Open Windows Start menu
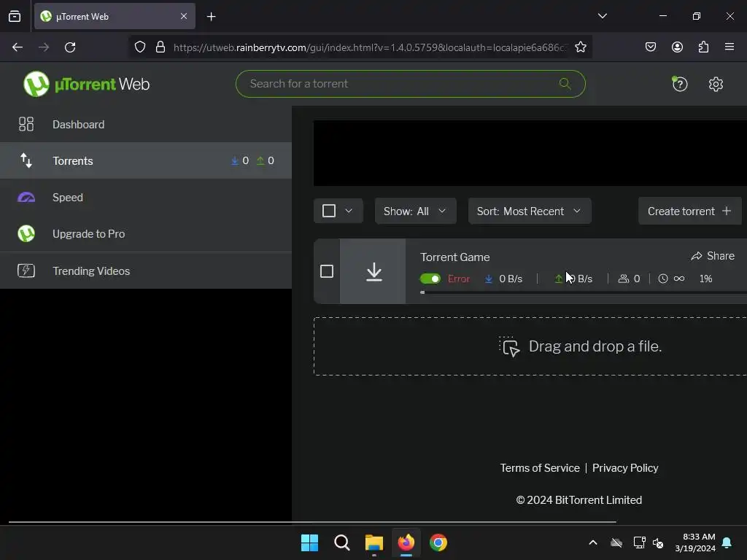Viewport: 747px width, 560px height. tap(309, 542)
